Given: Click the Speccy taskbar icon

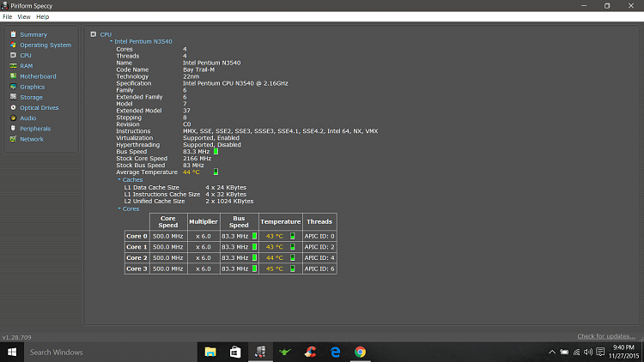Looking at the screenshot, I should (260, 353).
